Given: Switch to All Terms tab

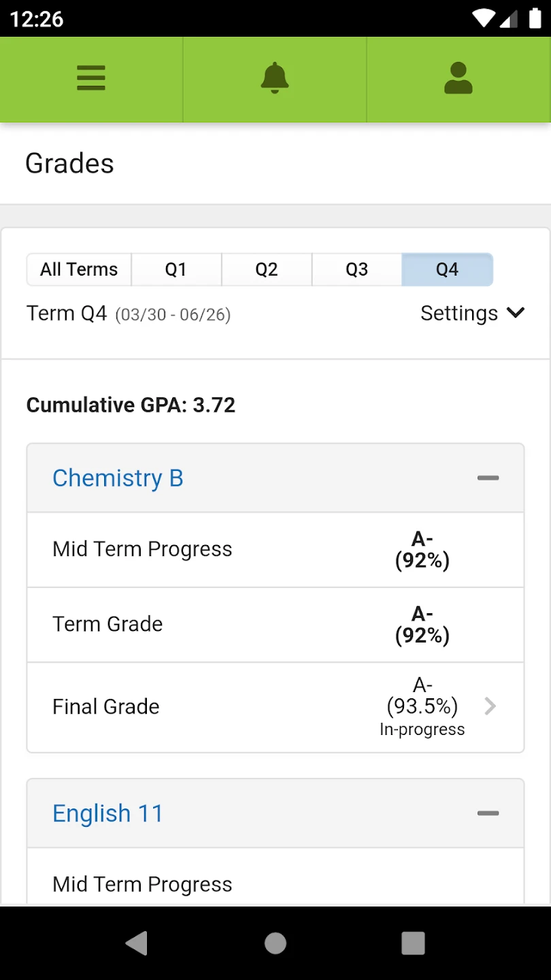Looking at the screenshot, I should click(x=79, y=269).
